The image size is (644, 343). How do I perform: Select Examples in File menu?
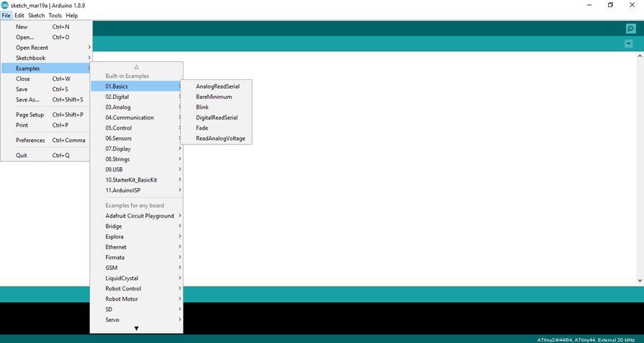(46, 68)
